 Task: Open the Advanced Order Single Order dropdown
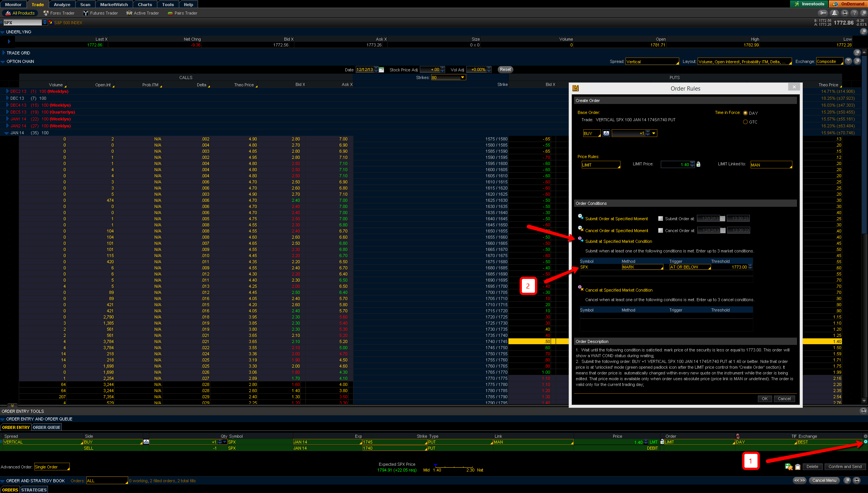(52, 467)
